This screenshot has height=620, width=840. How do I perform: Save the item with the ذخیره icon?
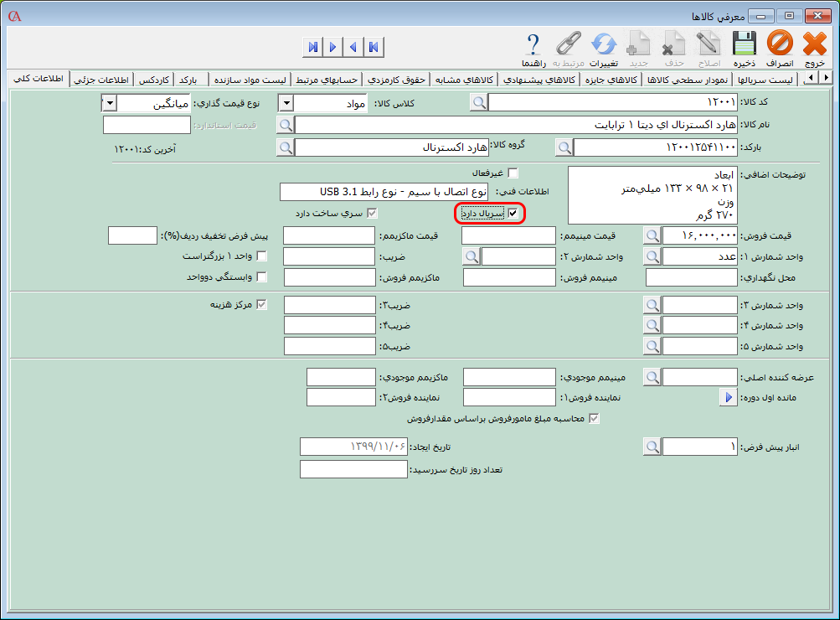pyautogui.click(x=744, y=49)
